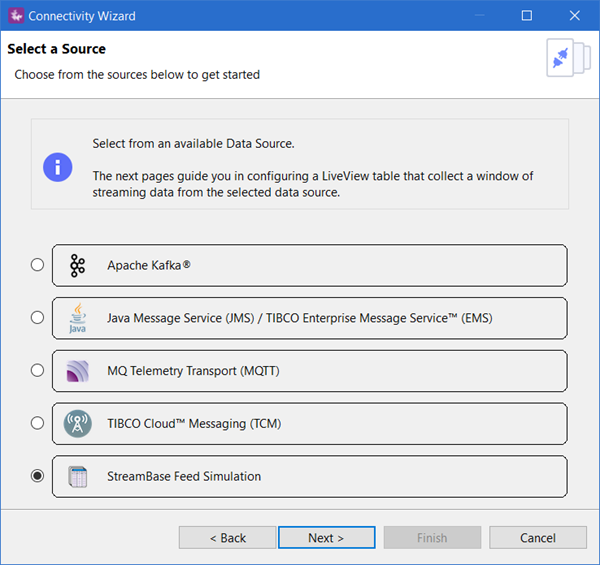Go back with the < Back button
Image resolution: width=600 pixels, height=565 pixels.
[x=227, y=538]
